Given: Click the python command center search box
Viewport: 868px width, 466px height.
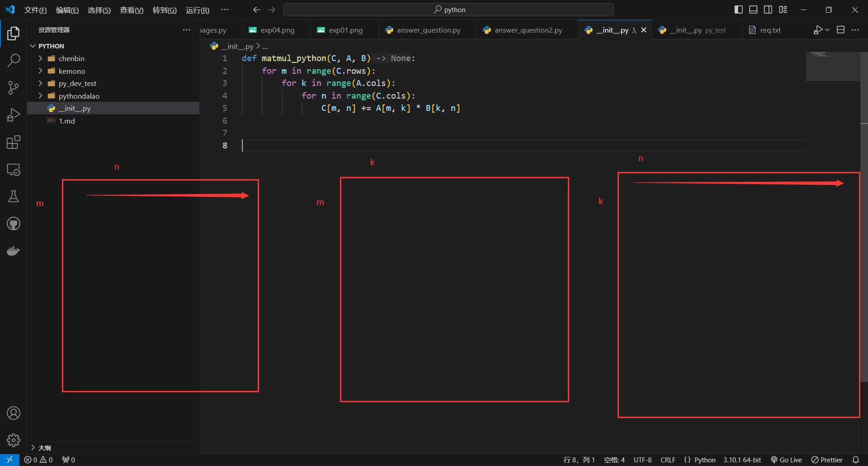Looking at the screenshot, I should (448, 10).
